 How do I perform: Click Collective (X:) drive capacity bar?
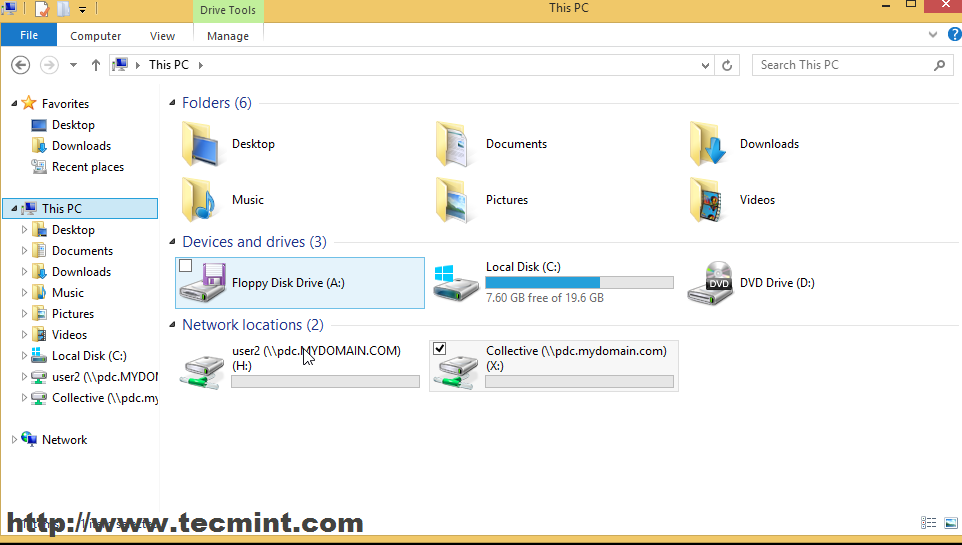pyautogui.click(x=579, y=381)
